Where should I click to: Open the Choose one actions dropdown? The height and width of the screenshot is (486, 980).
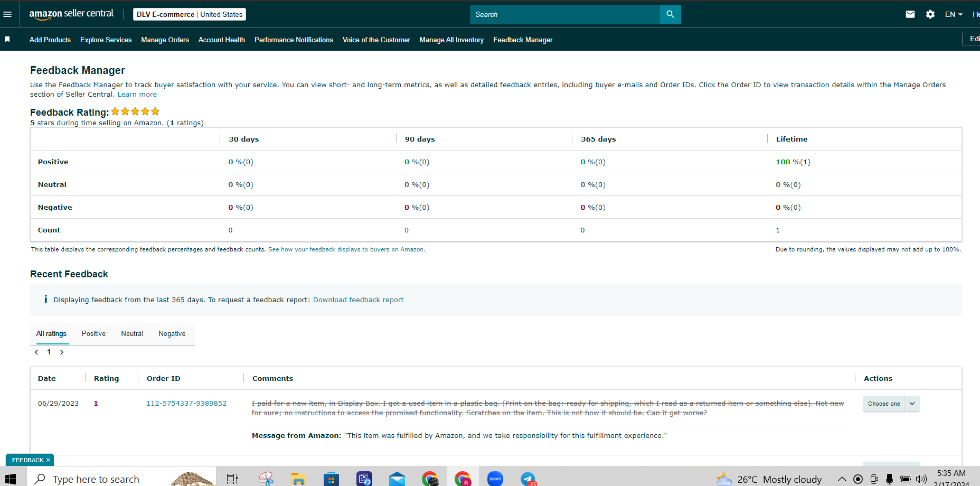891,404
